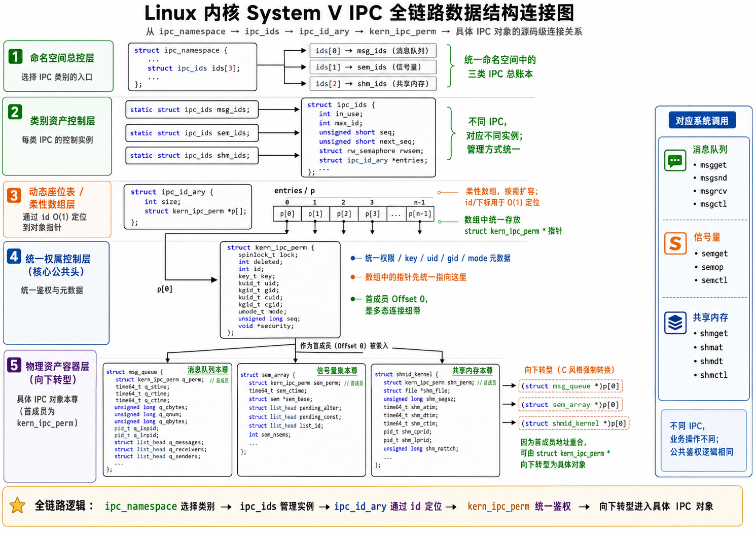Image resolution: width=756 pixels, height=535 pixels.
Task: Click the semget system call entry
Action: pyautogui.click(x=714, y=254)
